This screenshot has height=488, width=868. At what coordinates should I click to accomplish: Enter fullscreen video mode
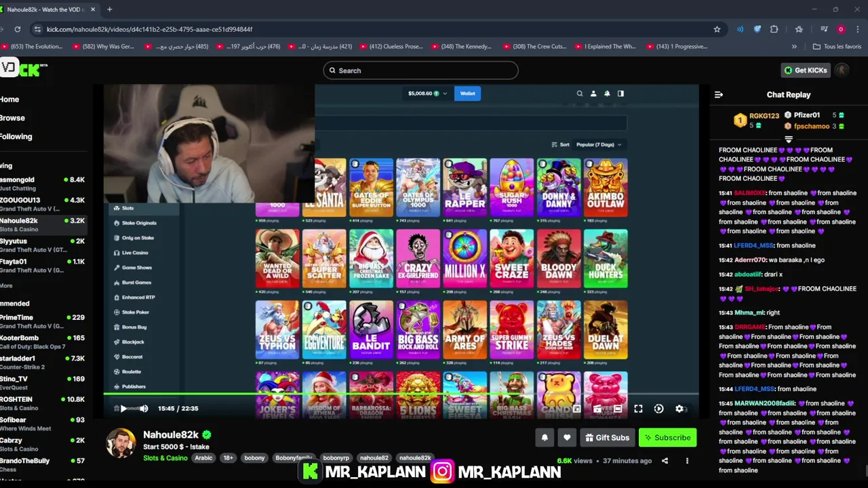638,409
